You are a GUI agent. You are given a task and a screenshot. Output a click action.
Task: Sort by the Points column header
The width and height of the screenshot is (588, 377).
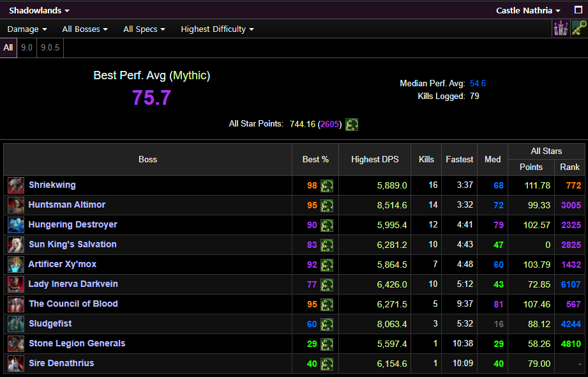pos(531,167)
